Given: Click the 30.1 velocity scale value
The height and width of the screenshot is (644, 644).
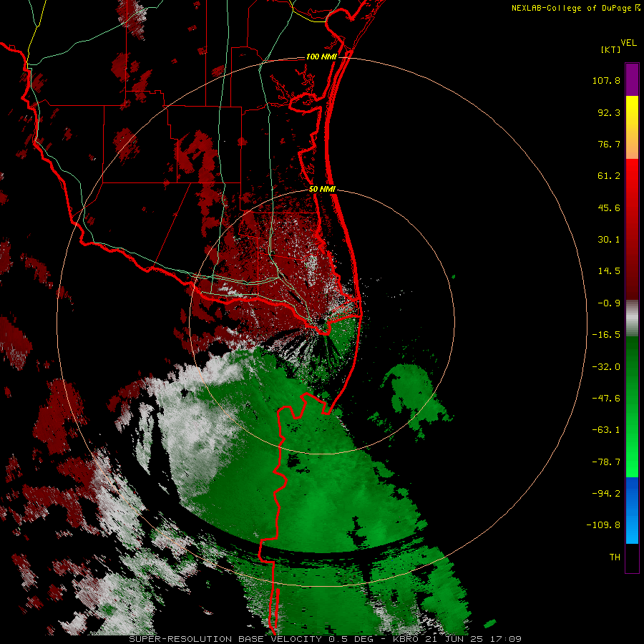Looking at the screenshot, I should (x=609, y=240).
